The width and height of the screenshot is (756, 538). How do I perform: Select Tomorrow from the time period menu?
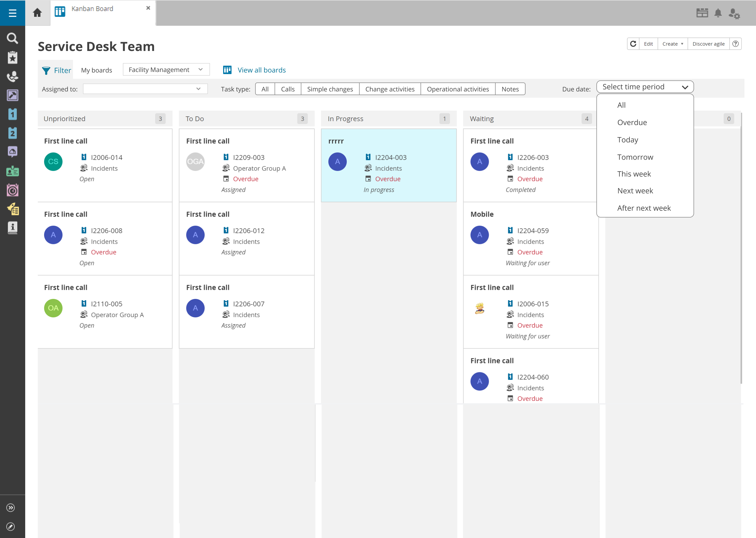635,157
